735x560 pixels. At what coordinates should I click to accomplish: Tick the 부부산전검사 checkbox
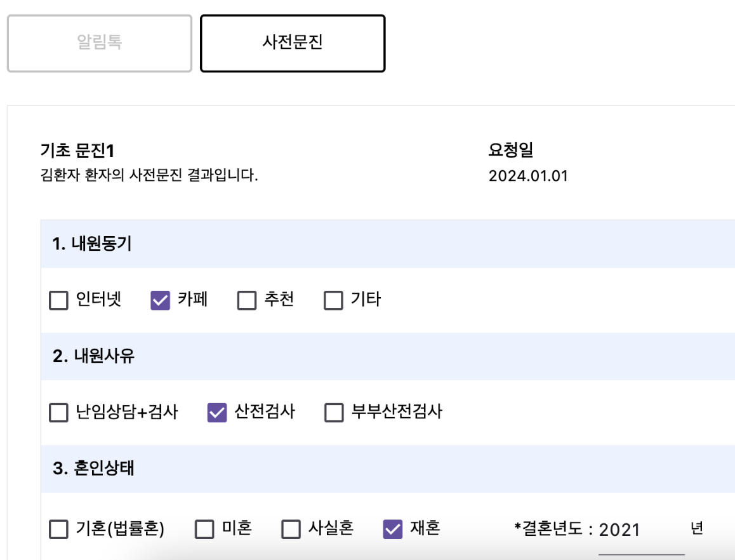(x=334, y=413)
